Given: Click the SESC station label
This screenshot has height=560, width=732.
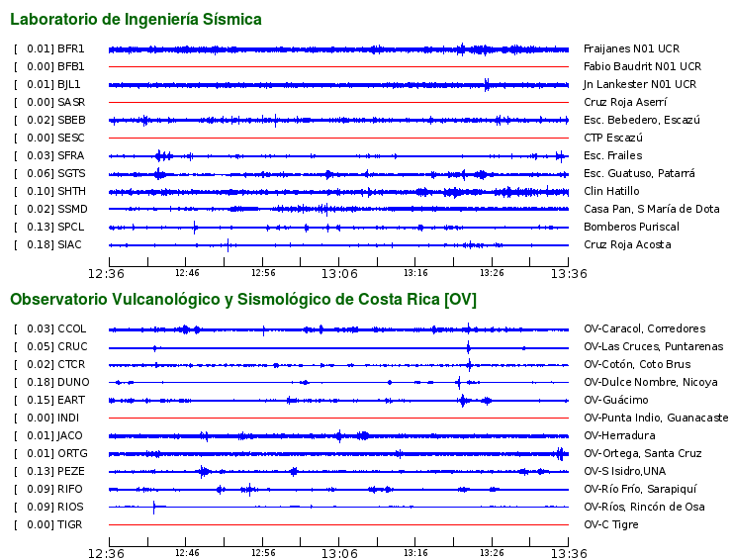Looking at the screenshot, I should pyautogui.click(x=71, y=138).
